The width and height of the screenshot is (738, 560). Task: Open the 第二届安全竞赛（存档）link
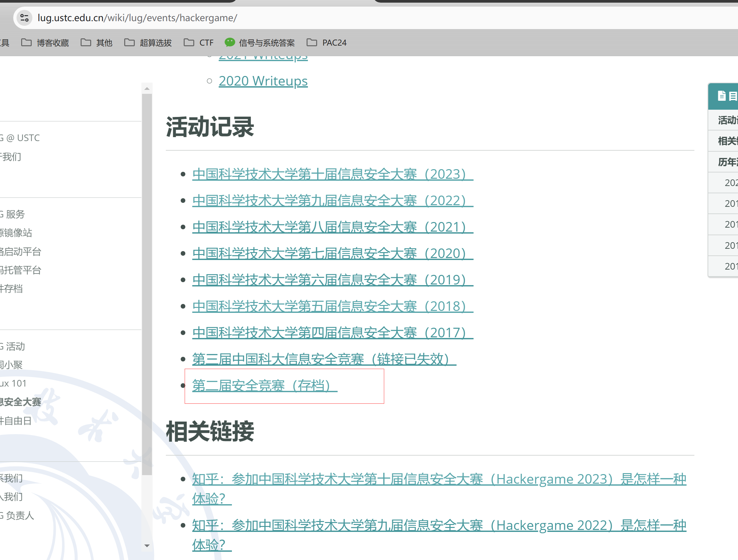(x=265, y=386)
